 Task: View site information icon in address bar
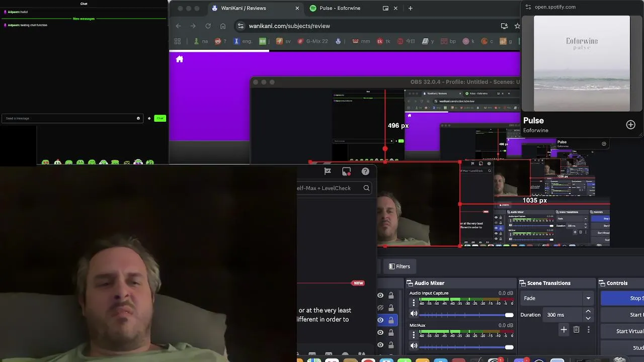coord(240,26)
